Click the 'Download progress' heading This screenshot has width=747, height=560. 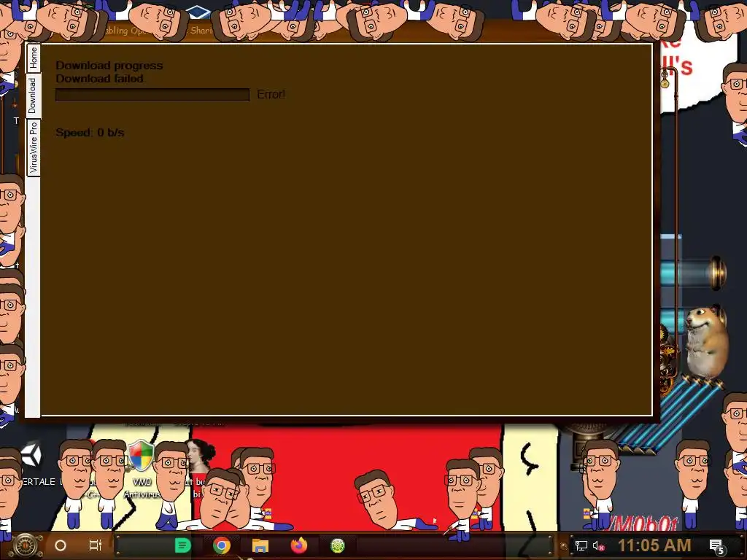(x=109, y=66)
